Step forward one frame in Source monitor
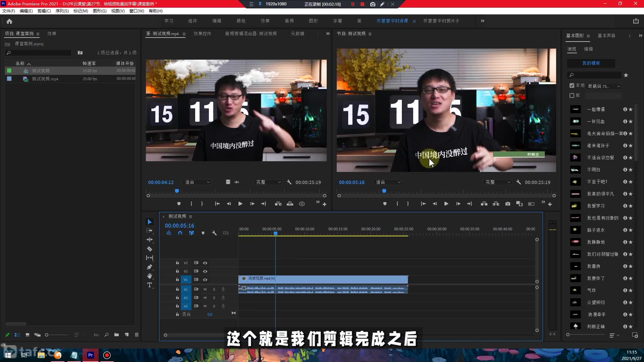This screenshot has height=362, width=644. [252, 204]
